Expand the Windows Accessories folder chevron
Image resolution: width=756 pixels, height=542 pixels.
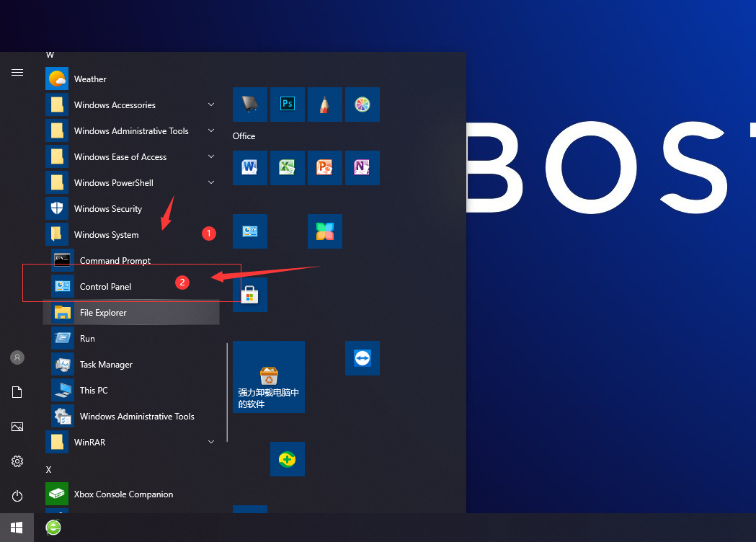(210, 105)
